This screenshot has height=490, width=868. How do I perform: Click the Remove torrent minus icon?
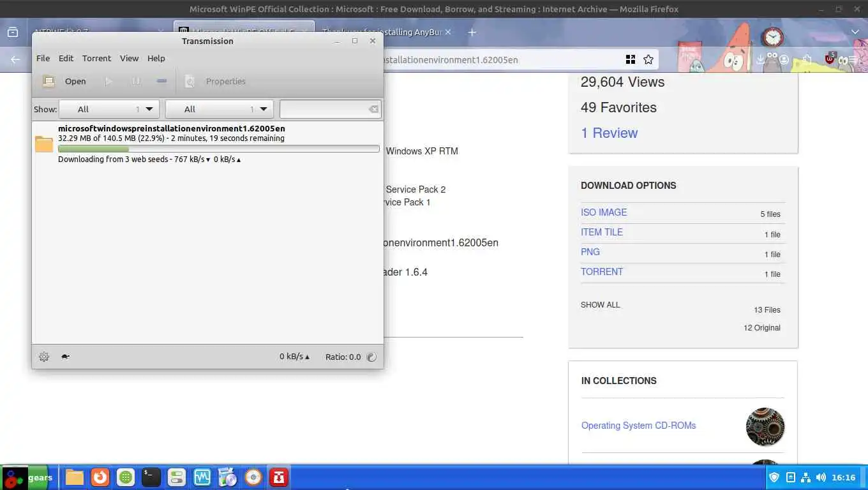tap(162, 81)
